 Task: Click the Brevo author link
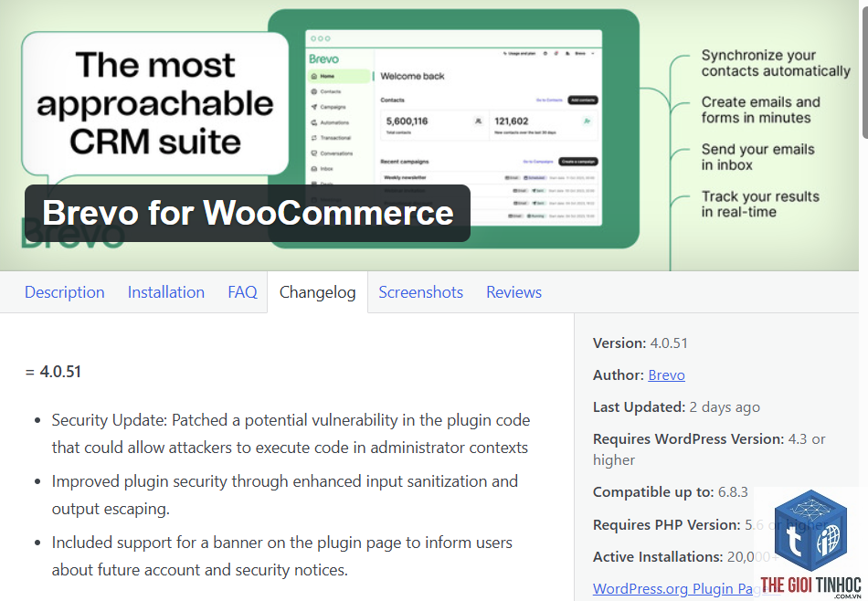coord(666,375)
